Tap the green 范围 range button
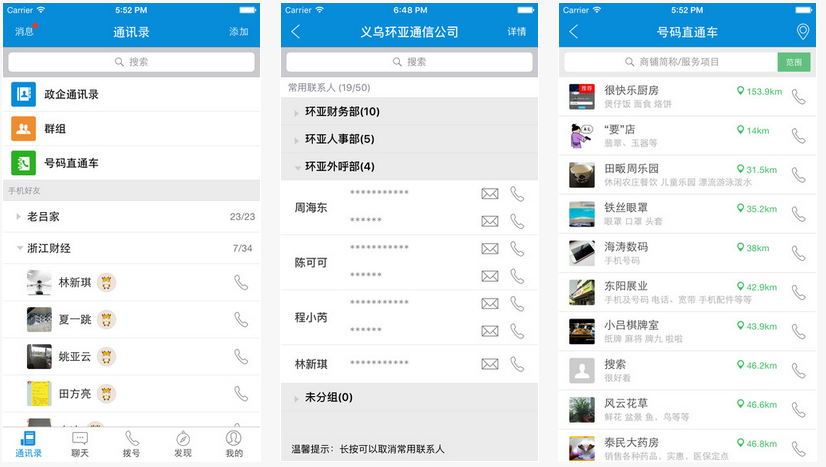826x467 pixels. coord(793,62)
